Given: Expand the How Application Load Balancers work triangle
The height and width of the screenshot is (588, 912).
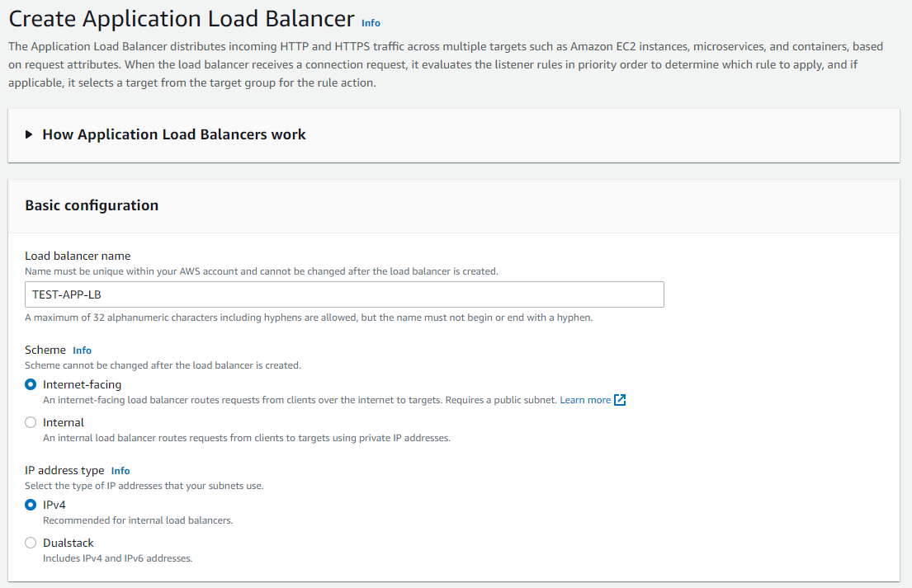Looking at the screenshot, I should (x=30, y=134).
